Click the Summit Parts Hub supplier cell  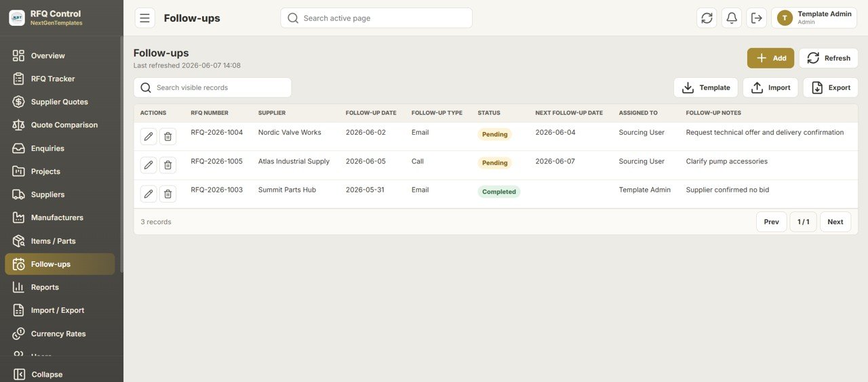(287, 190)
